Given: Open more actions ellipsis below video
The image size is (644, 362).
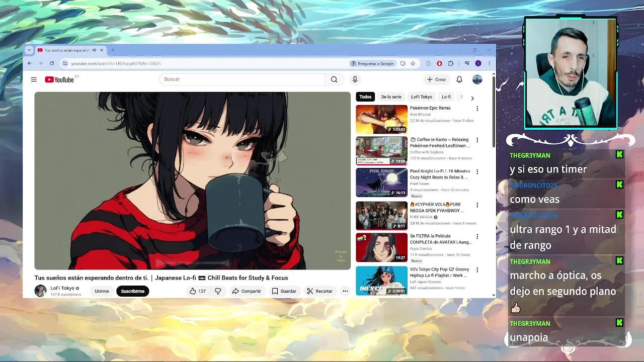Looking at the screenshot, I should pyautogui.click(x=345, y=291).
